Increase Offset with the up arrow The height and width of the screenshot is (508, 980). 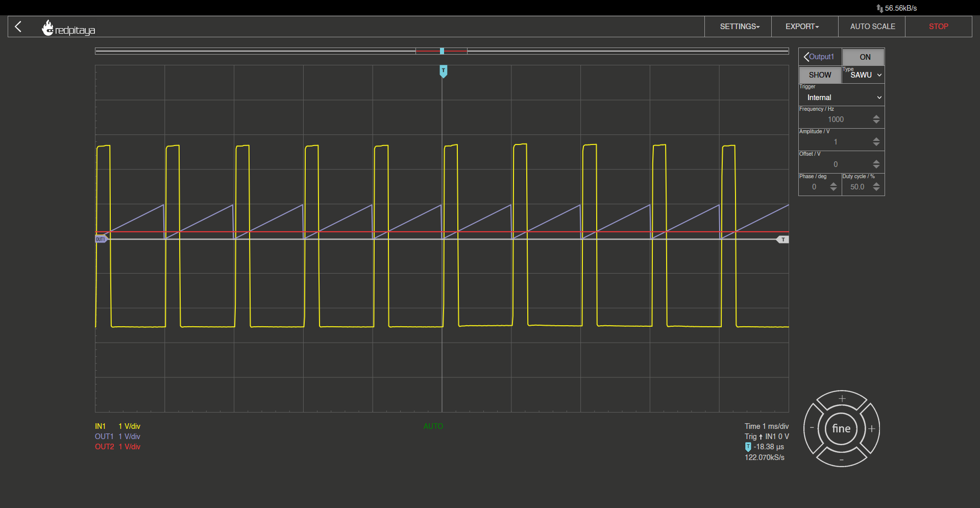point(876,162)
